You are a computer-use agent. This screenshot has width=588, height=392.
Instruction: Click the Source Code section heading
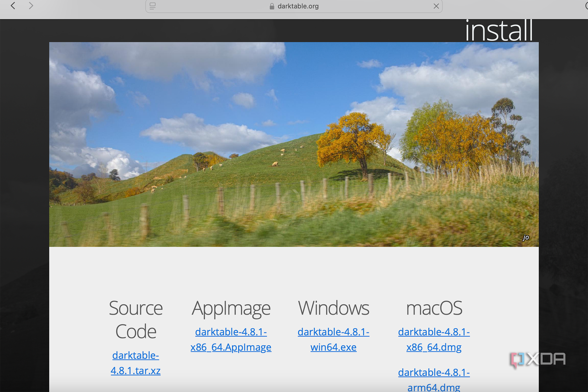point(135,319)
